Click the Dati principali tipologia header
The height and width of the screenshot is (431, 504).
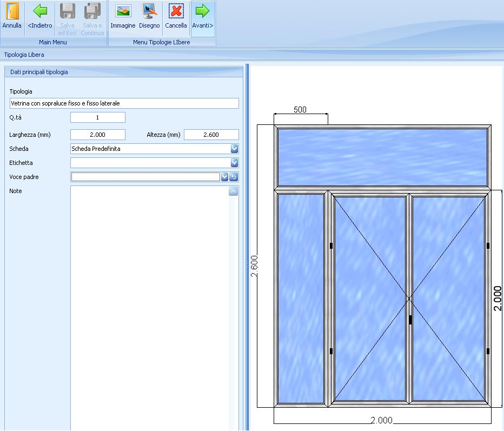(124, 72)
